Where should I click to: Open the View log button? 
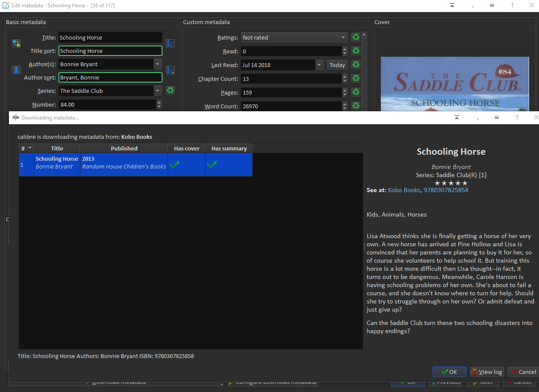tap(487, 372)
